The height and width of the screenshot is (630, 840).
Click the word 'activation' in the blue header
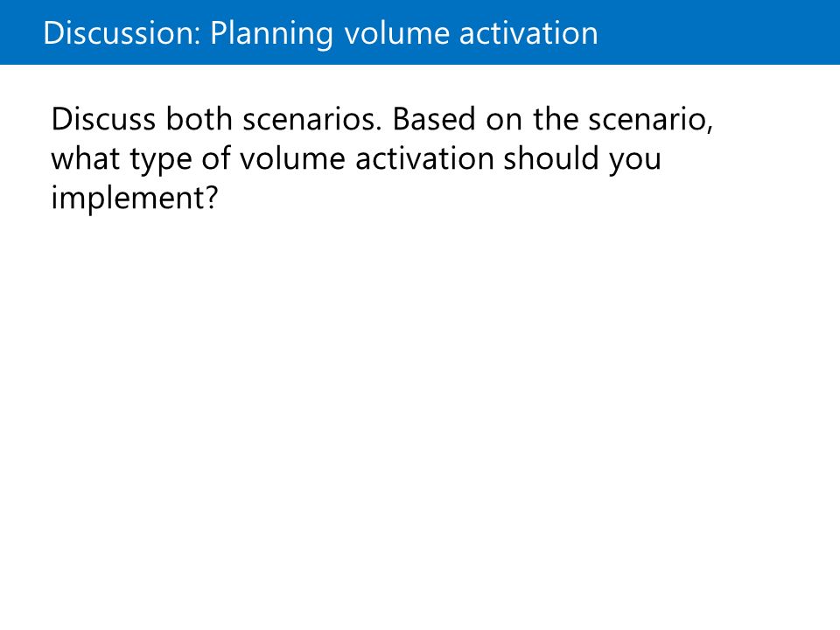point(528,33)
